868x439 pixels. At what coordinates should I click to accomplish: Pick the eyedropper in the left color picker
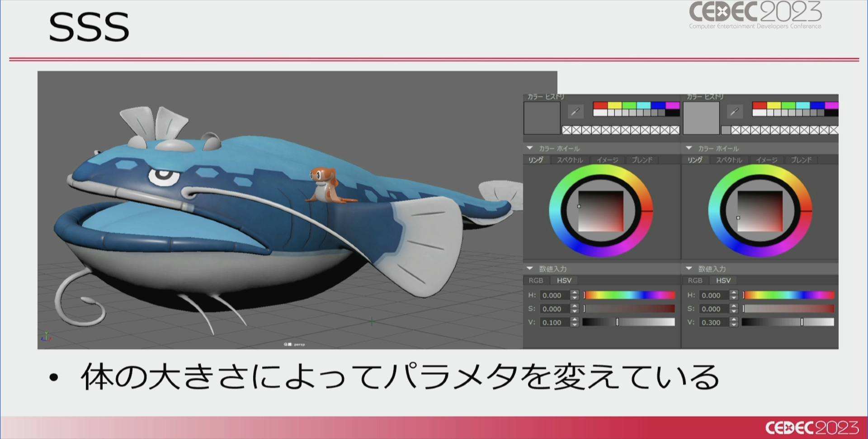pos(575,111)
